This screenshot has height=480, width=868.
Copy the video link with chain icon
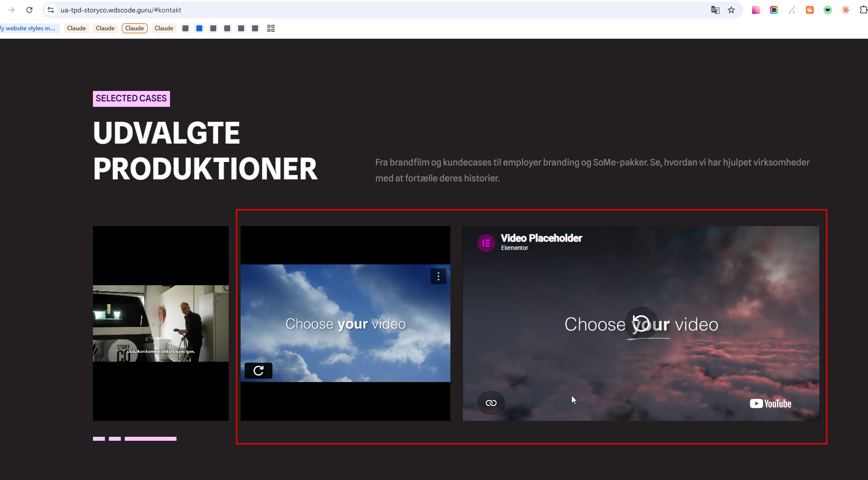click(491, 403)
